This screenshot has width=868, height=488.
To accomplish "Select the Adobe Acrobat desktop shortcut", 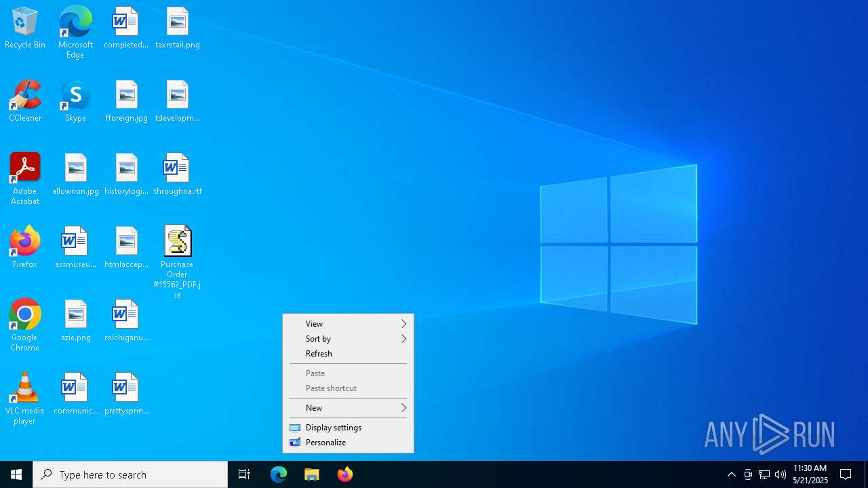I will 25,179.
